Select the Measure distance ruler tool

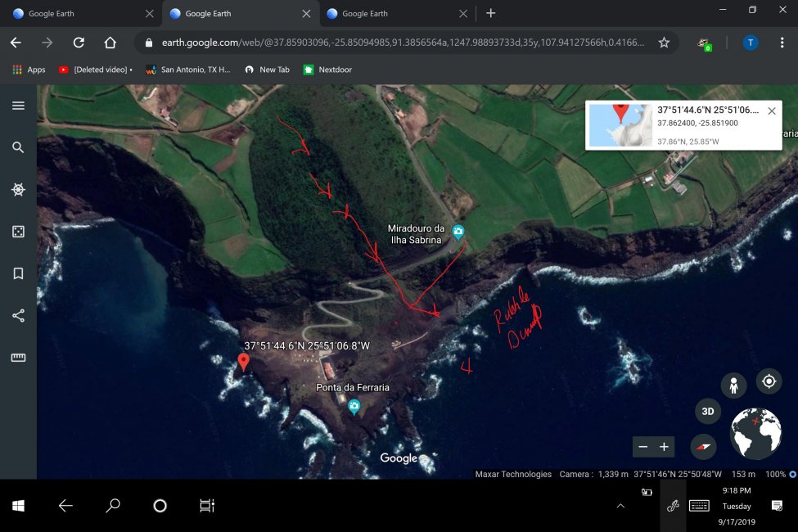click(18, 358)
